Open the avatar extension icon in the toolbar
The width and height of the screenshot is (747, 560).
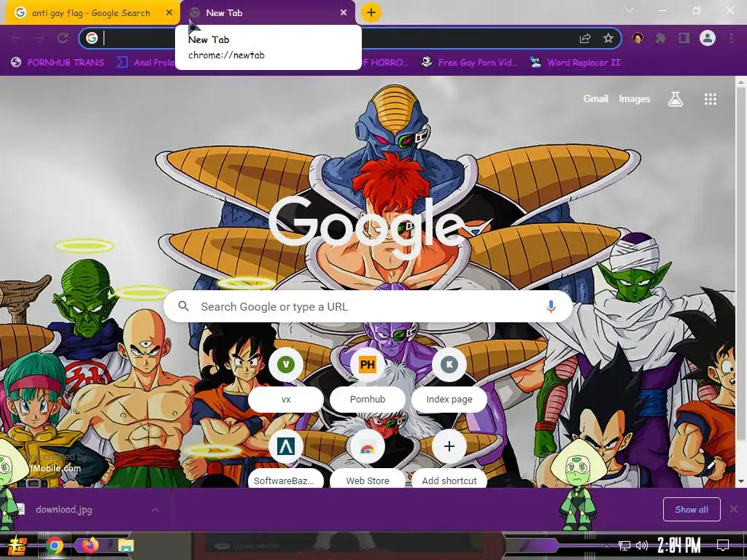point(638,38)
